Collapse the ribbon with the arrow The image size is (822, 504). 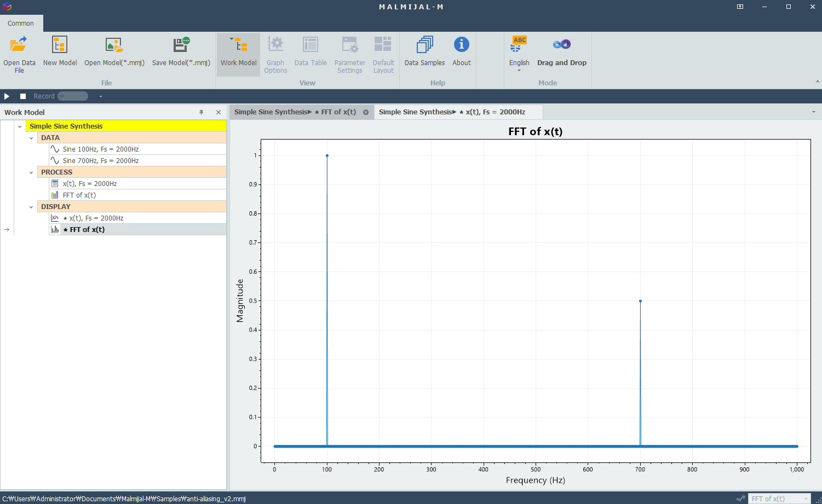click(818, 82)
